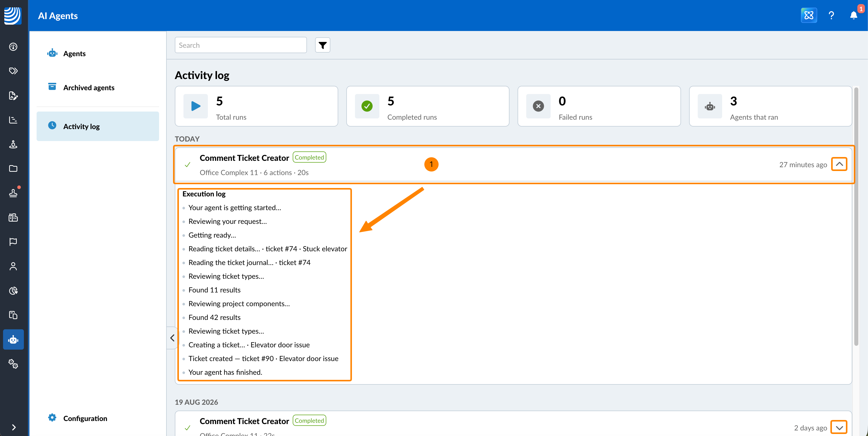
Task: Click 'Found 11 results' log line
Action: click(215, 290)
